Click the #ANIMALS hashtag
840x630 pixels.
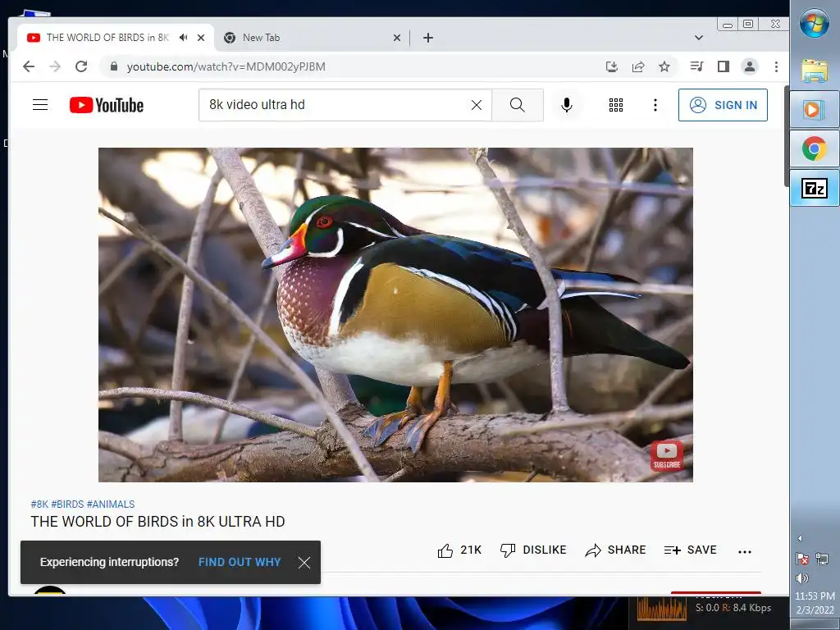pyautogui.click(x=111, y=504)
